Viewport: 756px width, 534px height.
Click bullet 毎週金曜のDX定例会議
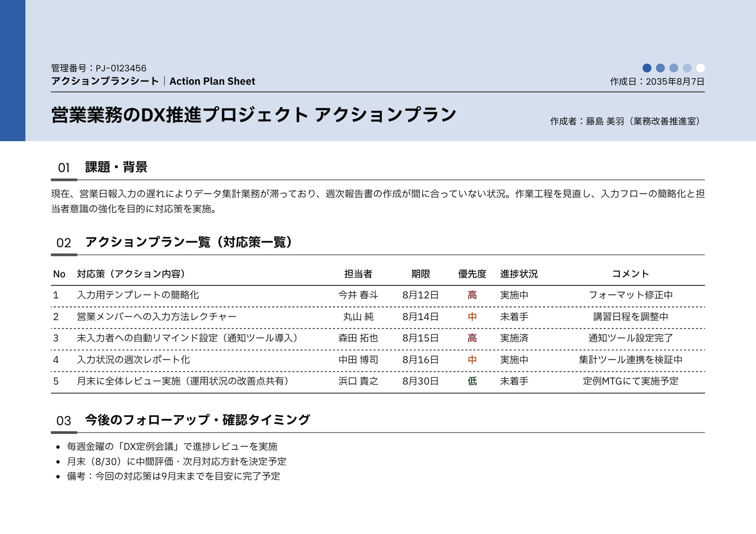(172, 446)
